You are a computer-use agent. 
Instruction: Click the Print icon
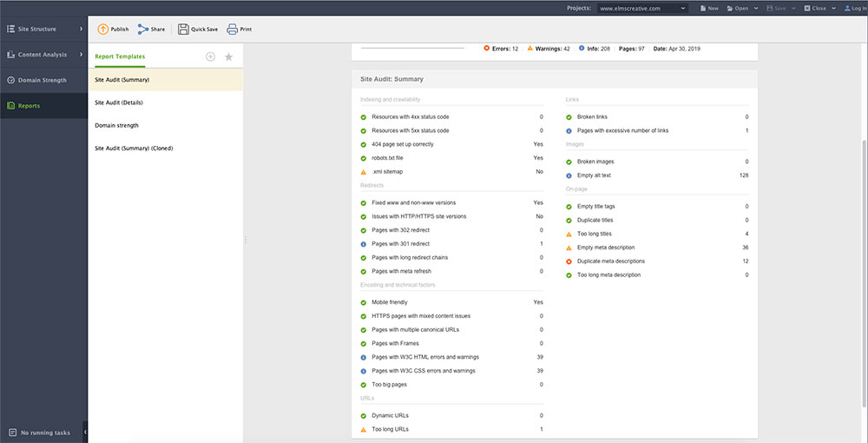[233, 29]
